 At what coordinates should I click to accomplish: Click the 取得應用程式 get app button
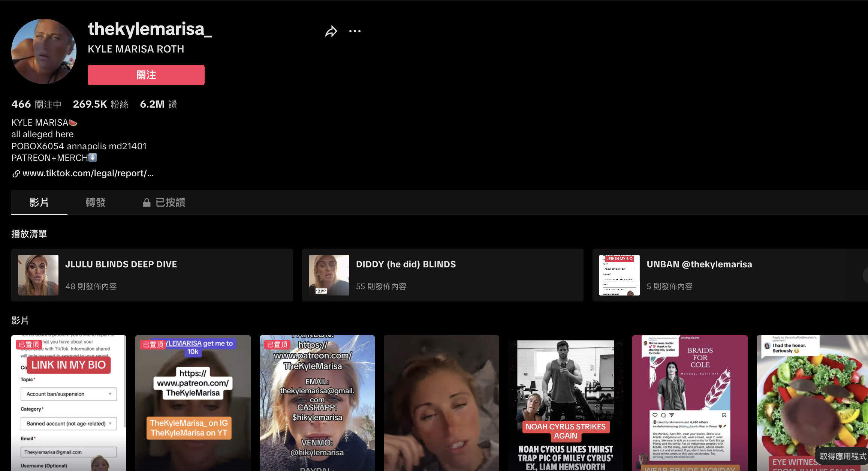tap(842, 456)
